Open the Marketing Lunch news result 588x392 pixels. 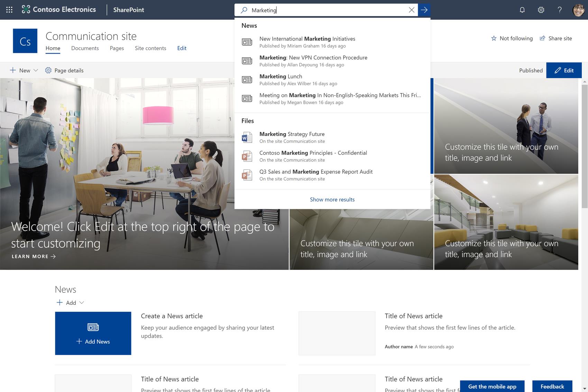click(x=332, y=80)
